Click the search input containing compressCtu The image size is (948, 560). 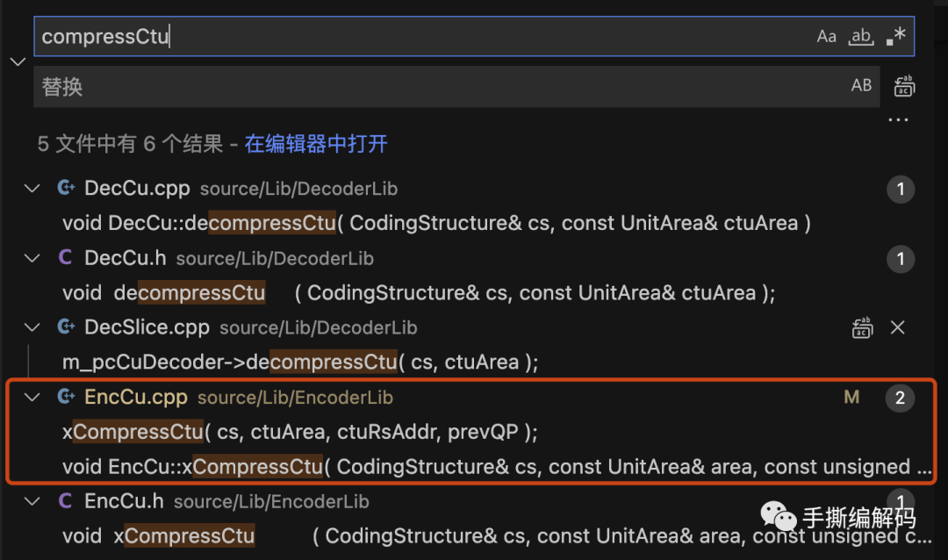tap(421, 37)
